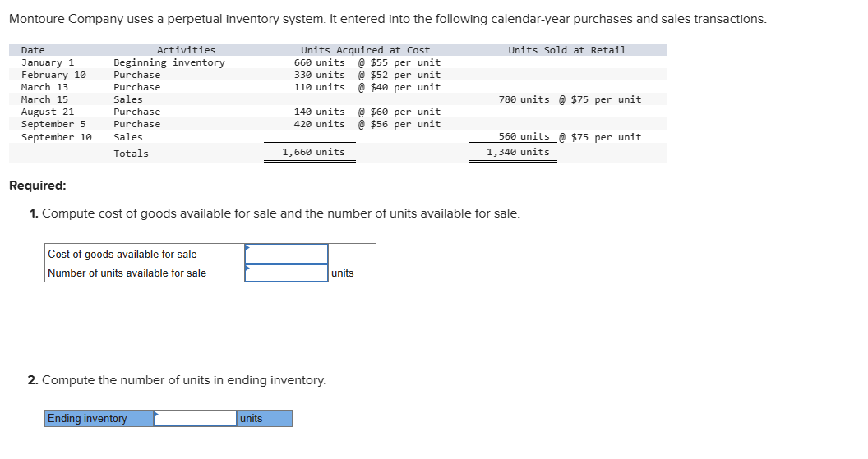Viewport: 868px width, 459px height.
Task: Click the 'units' cell beside Ending inventory input
Action: point(264,418)
